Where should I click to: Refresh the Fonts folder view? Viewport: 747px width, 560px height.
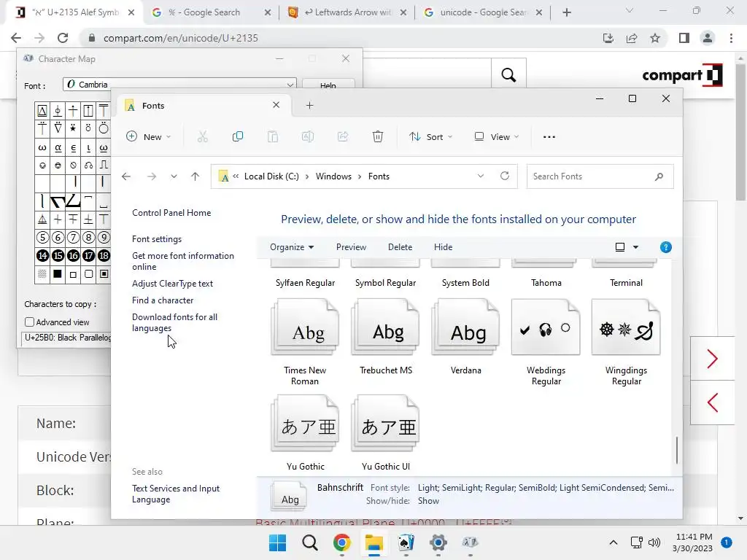[x=505, y=176]
